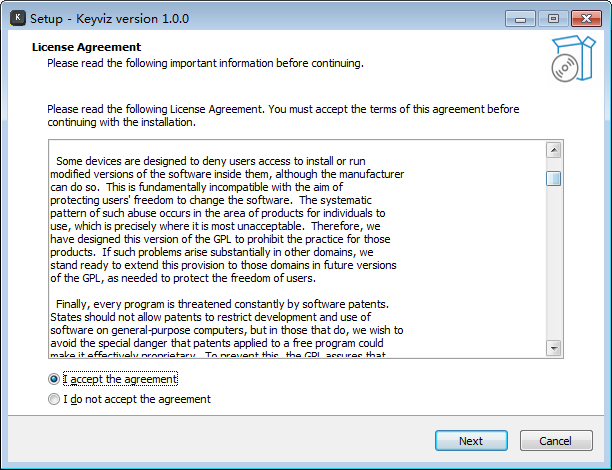Click 'Please read the following important information' text
The height and width of the screenshot is (470, 612).
(205, 63)
